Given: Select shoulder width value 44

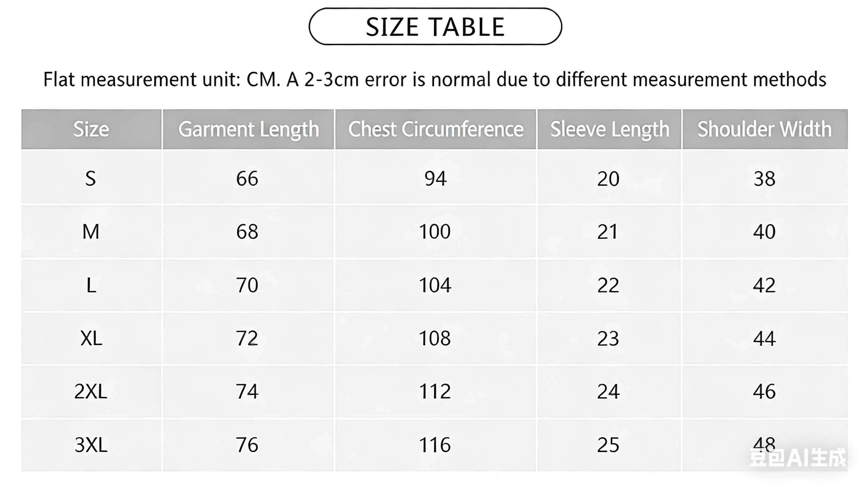Looking at the screenshot, I should [764, 338].
